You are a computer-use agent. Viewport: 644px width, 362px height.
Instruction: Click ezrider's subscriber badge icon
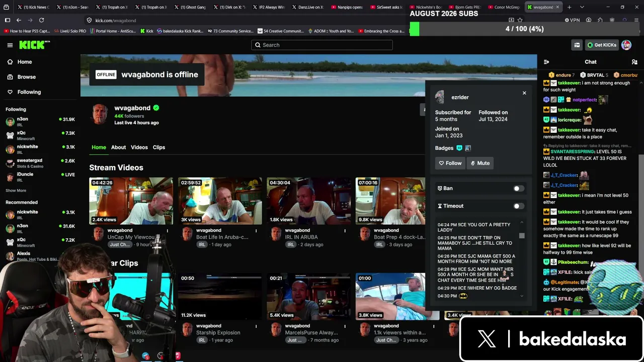(459, 148)
